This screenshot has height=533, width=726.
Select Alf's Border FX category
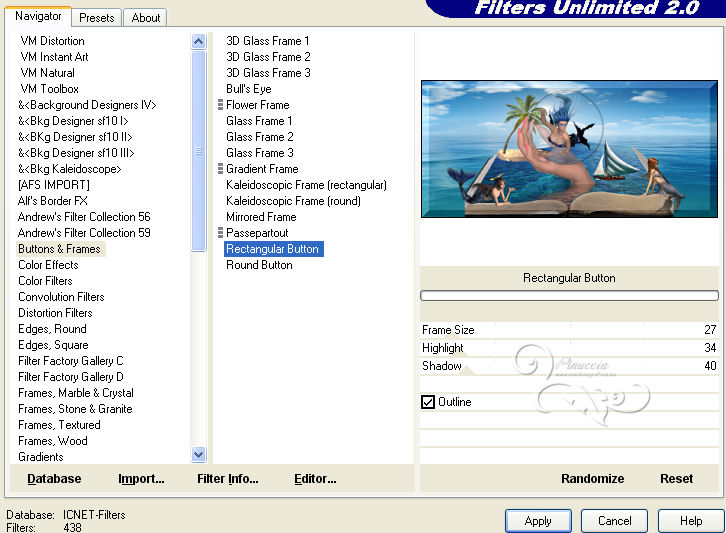pos(52,201)
